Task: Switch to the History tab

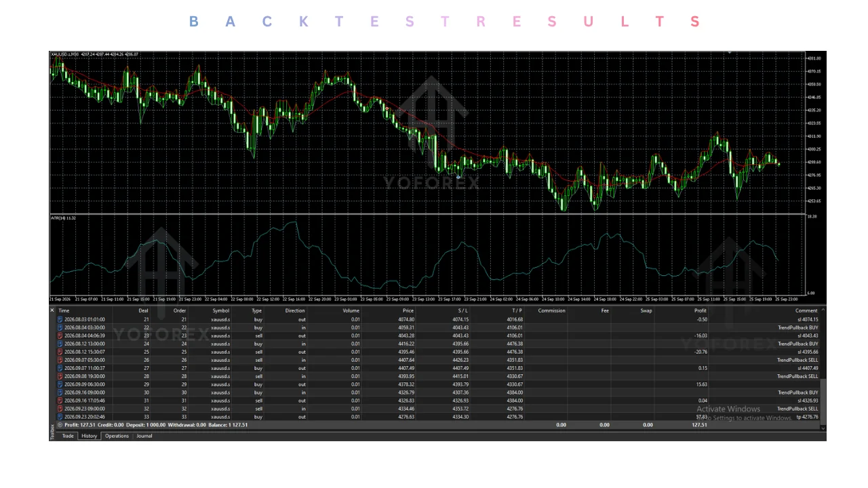Action: point(90,436)
